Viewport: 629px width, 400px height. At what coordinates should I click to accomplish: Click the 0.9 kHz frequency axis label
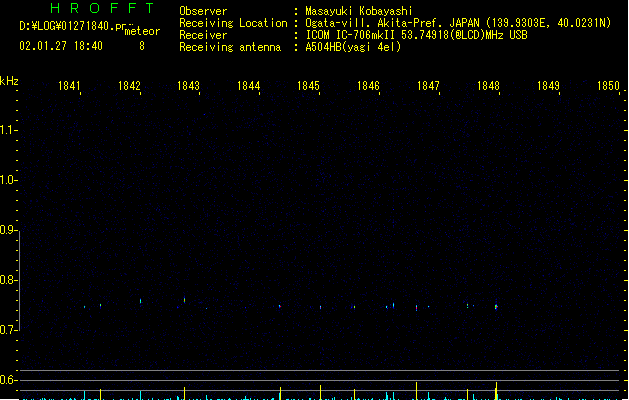coord(6,230)
